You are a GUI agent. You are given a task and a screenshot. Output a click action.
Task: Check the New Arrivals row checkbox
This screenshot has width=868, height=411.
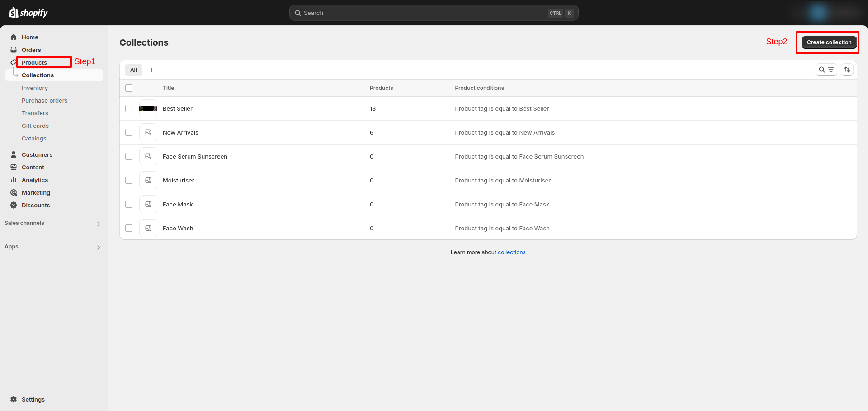[129, 132]
